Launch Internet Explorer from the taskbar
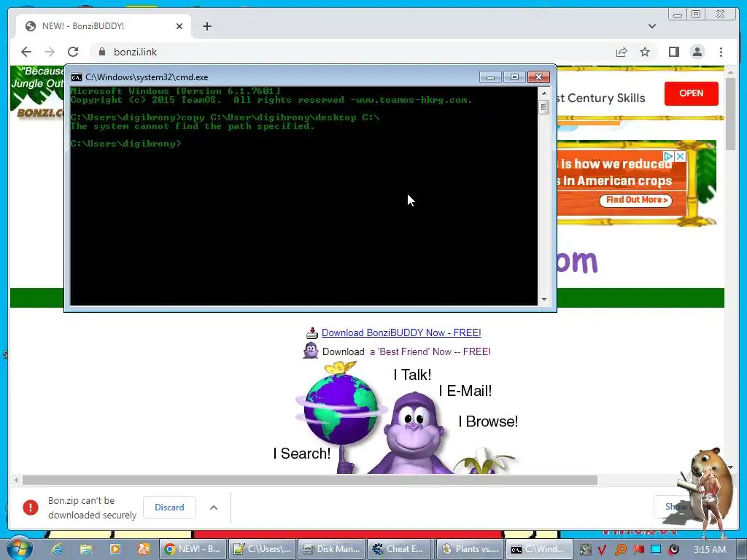Image resolution: width=747 pixels, height=560 pixels. point(57,549)
